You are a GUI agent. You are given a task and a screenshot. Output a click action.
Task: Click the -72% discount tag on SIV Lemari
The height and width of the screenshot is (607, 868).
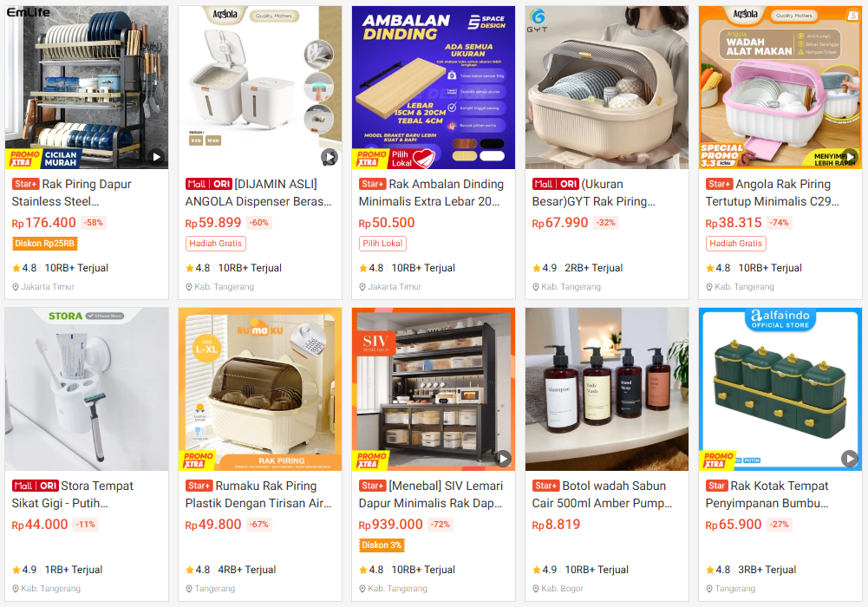(441, 524)
